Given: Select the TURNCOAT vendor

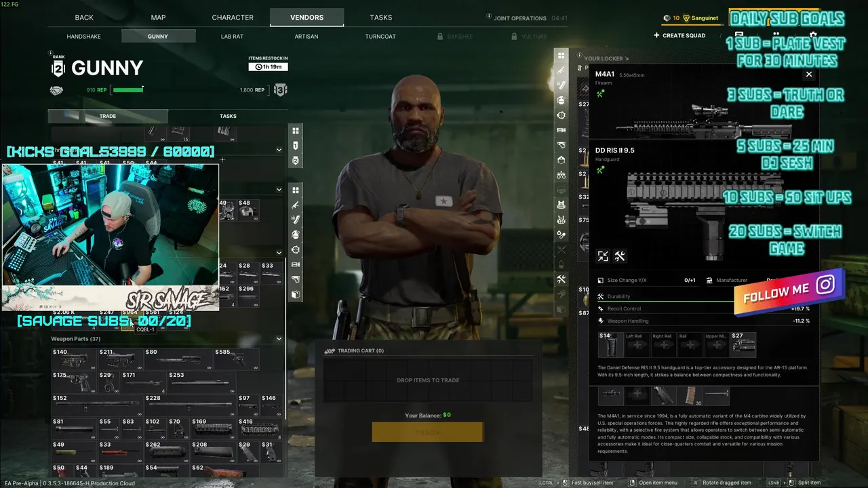Looking at the screenshot, I should (x=380, y=37).
